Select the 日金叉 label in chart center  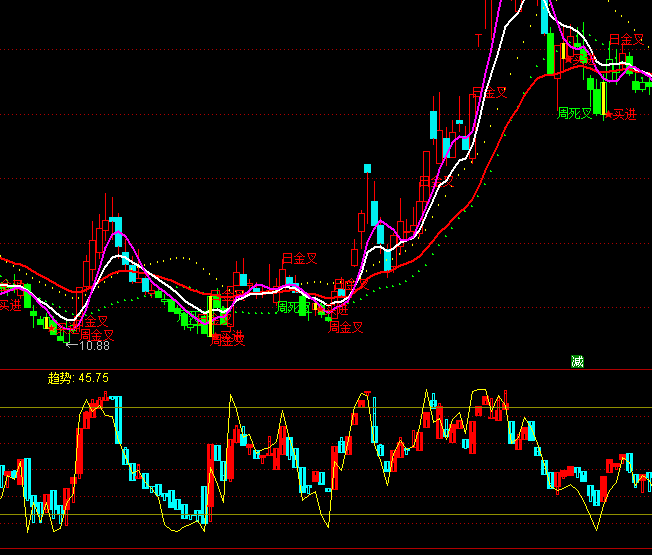[299, 258]
